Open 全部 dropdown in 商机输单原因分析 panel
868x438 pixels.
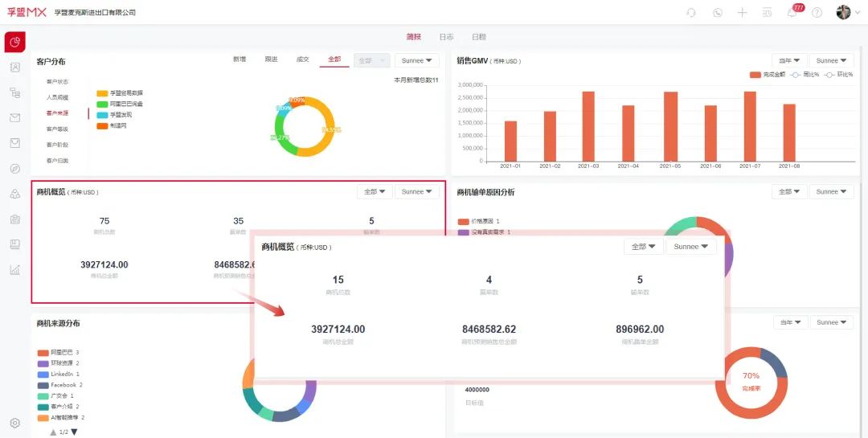[789, 191]
